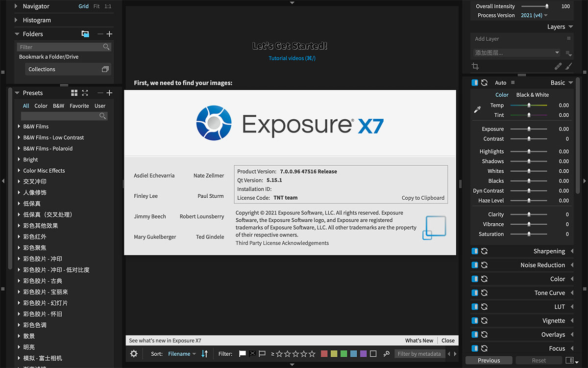Toggle the LUT panel switch

pos(475,307)
